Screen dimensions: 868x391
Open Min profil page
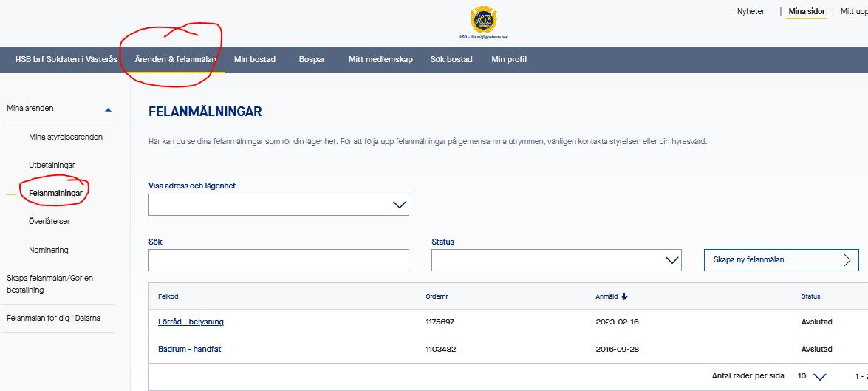[509, 60]
